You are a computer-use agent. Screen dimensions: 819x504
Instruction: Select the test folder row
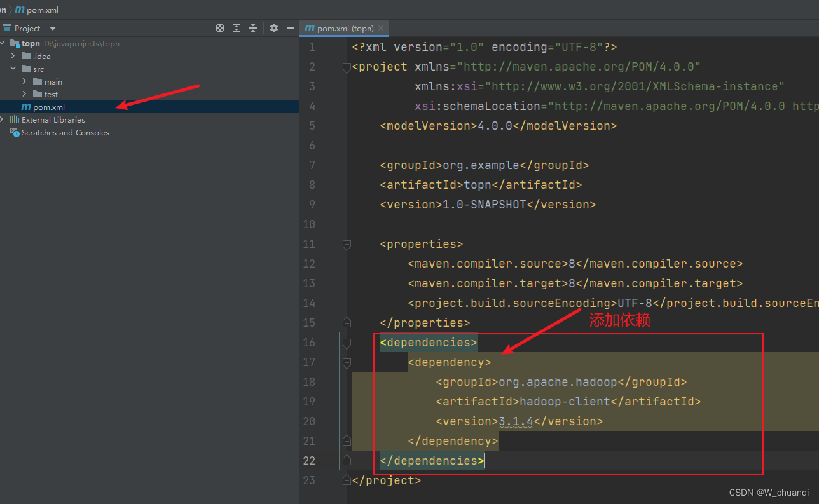pyautogui.click(x=149, y=94)
